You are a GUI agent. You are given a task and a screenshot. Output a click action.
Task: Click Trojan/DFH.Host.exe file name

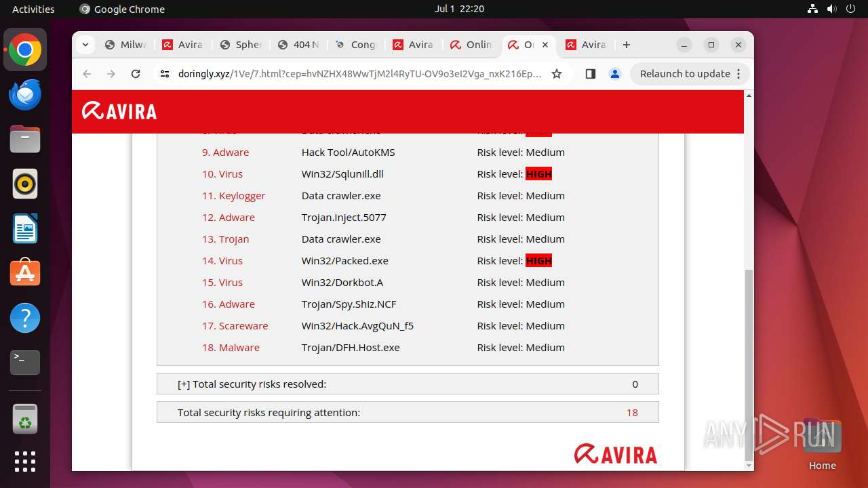tap(351, 347)
